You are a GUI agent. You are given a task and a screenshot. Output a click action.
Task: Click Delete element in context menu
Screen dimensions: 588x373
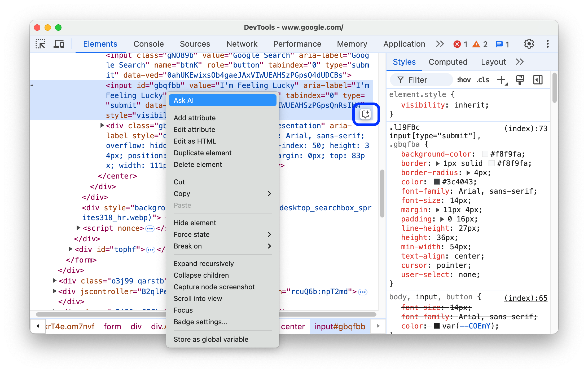click(198, 164)
